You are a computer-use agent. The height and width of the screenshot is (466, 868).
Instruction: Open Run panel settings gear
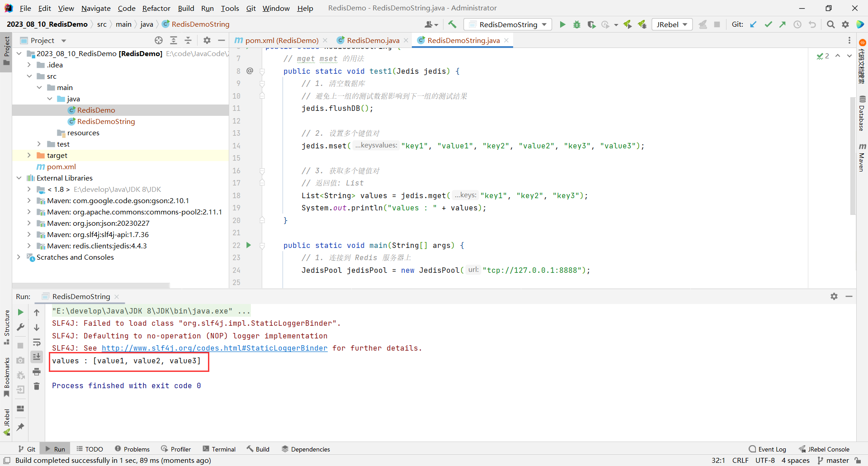tap(834, 296)
